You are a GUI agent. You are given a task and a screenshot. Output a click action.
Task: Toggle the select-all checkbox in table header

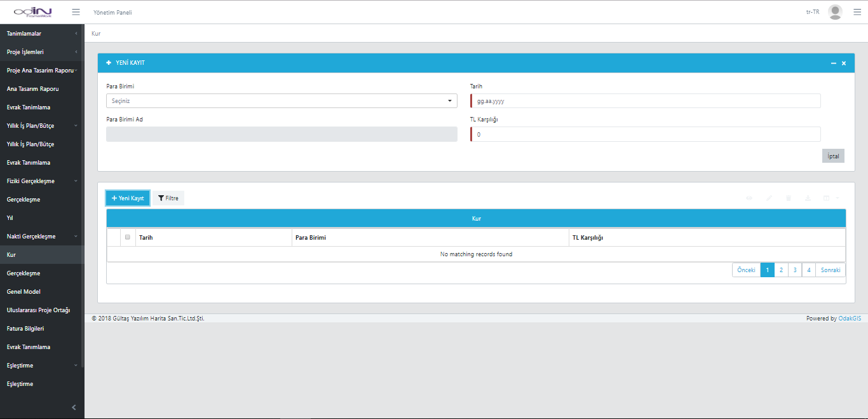(128, 237)
